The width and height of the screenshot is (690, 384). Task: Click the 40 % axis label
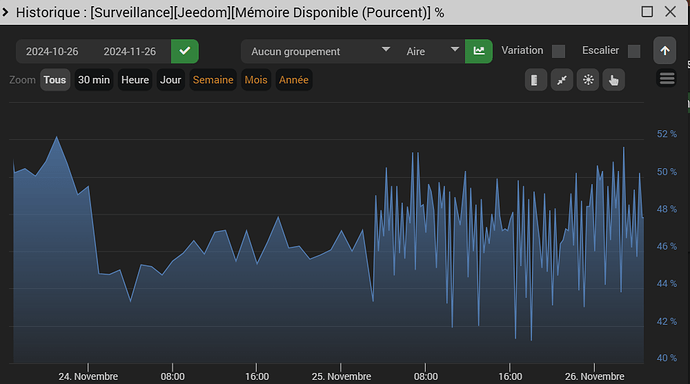pos(667,358)
